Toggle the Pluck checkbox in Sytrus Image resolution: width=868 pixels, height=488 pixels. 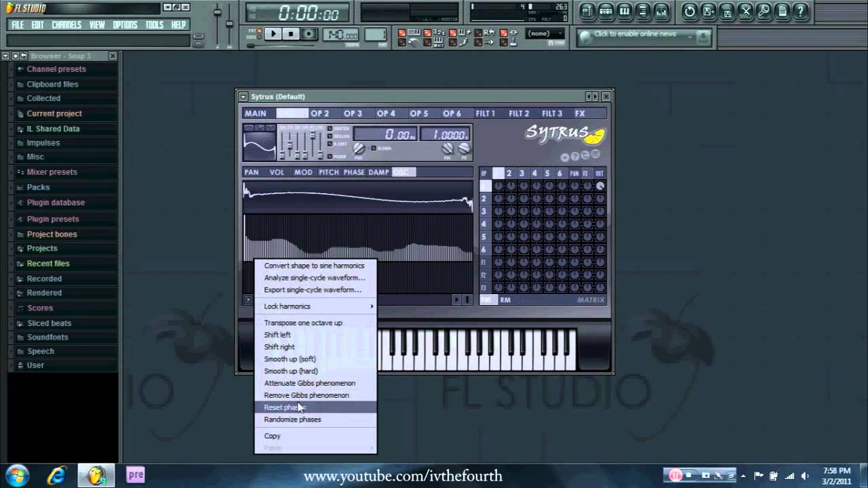tap(330, 156)
